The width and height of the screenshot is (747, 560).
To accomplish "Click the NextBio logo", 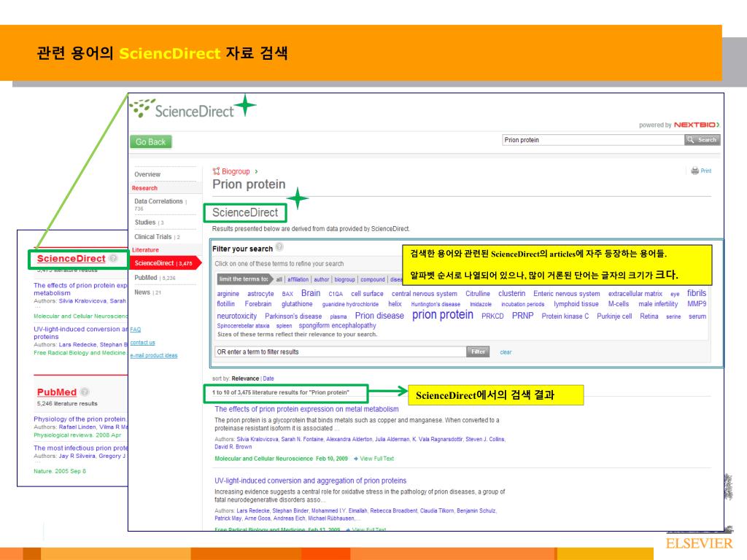I will (x=697, y=125).
